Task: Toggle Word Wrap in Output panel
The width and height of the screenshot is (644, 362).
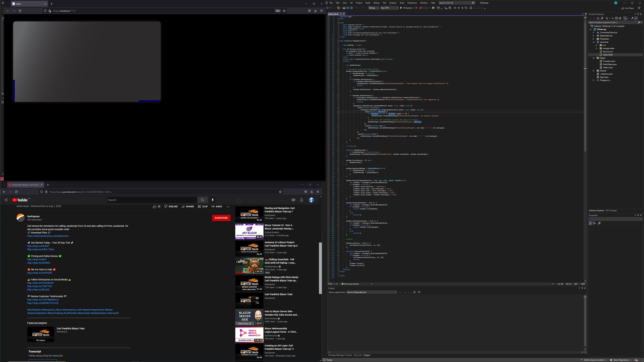Action: (x=419, y=292)
